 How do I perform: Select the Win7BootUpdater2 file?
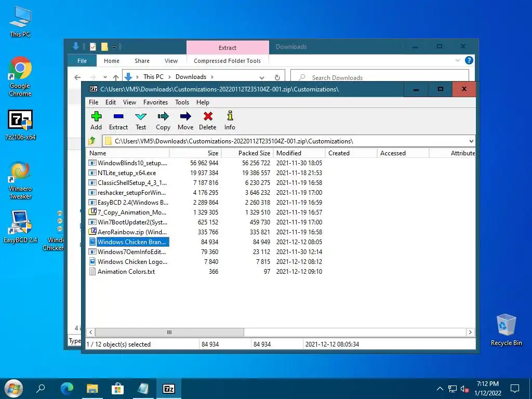click(x=128, y=222)
